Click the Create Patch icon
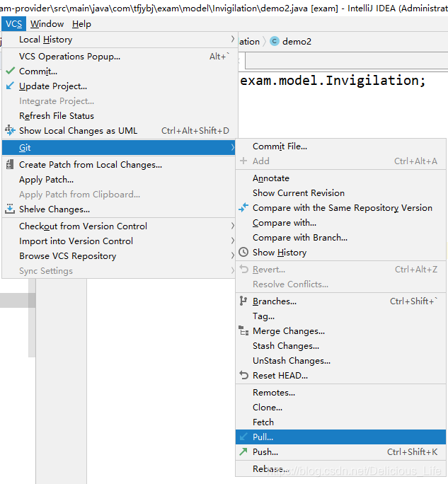The image size is (448, 484). click(x=10, y=164)
